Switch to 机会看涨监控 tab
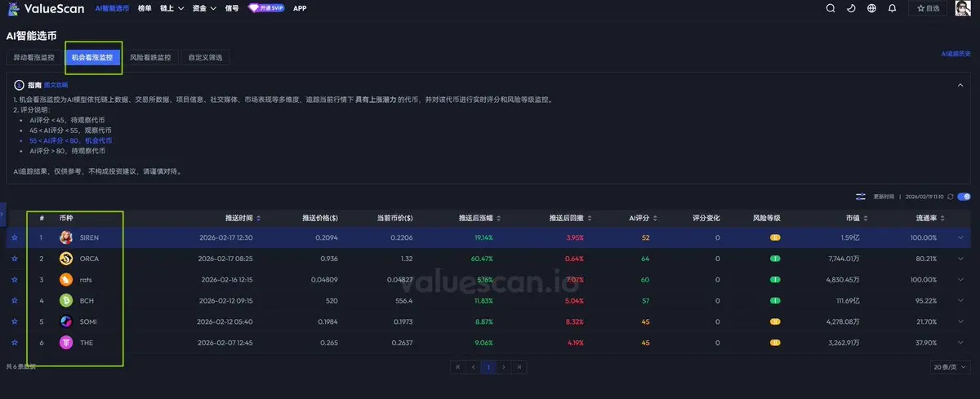Viewport: 980px width, 399px height. 93,58
